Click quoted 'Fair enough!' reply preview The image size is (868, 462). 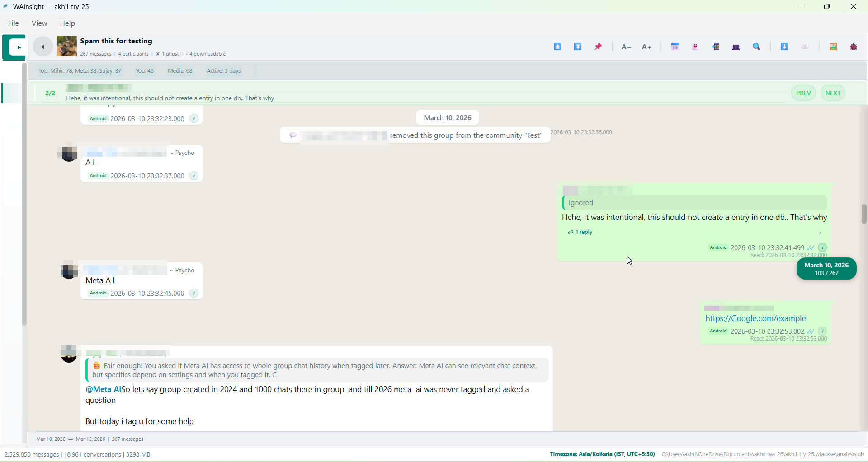(x=317, y=370)
